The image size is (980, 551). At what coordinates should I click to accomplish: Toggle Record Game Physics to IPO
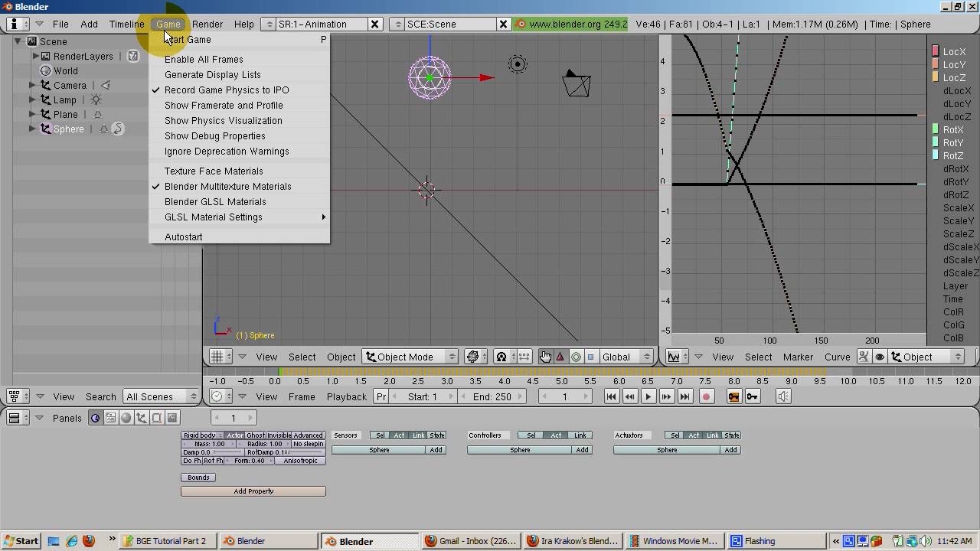tap(227, 90)
